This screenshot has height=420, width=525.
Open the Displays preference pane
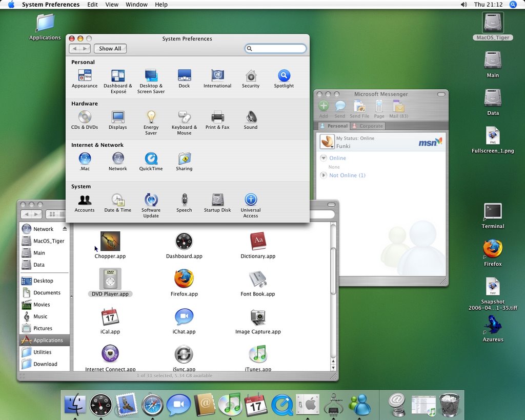118,120
